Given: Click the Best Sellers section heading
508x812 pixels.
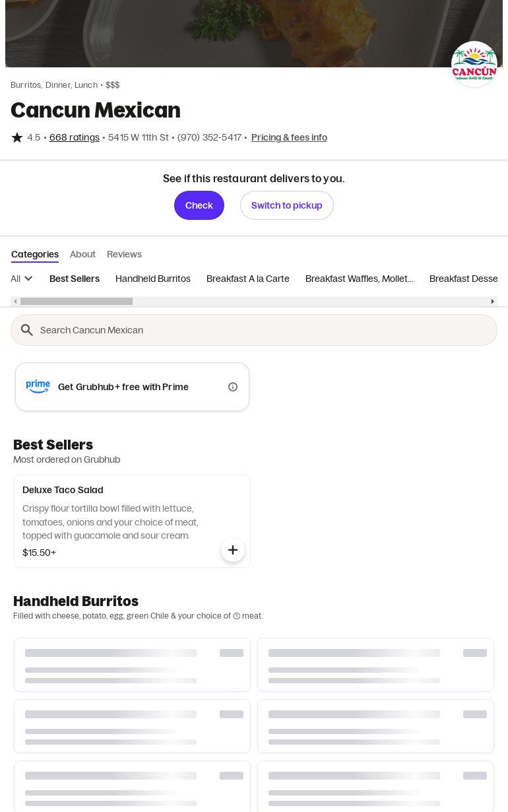Looking at the screenshot, I should point(53,445).
